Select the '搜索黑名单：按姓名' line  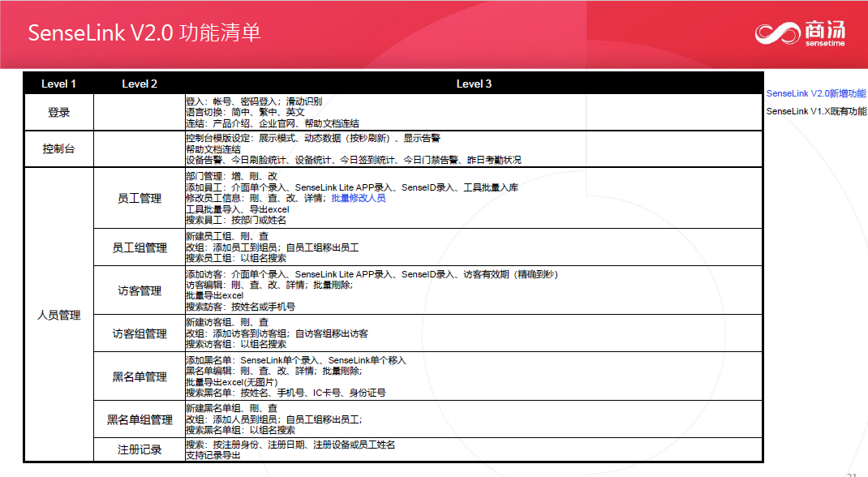(286, 393)
